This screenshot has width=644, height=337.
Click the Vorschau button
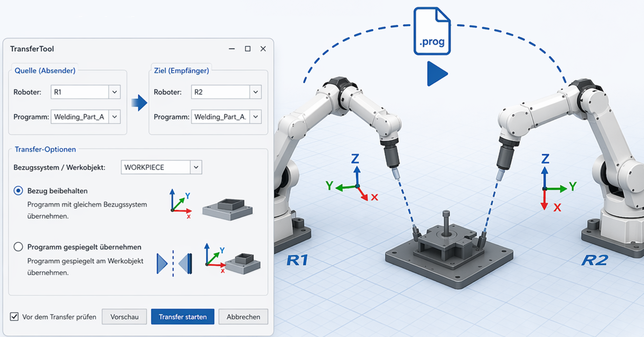click(124, 317)
